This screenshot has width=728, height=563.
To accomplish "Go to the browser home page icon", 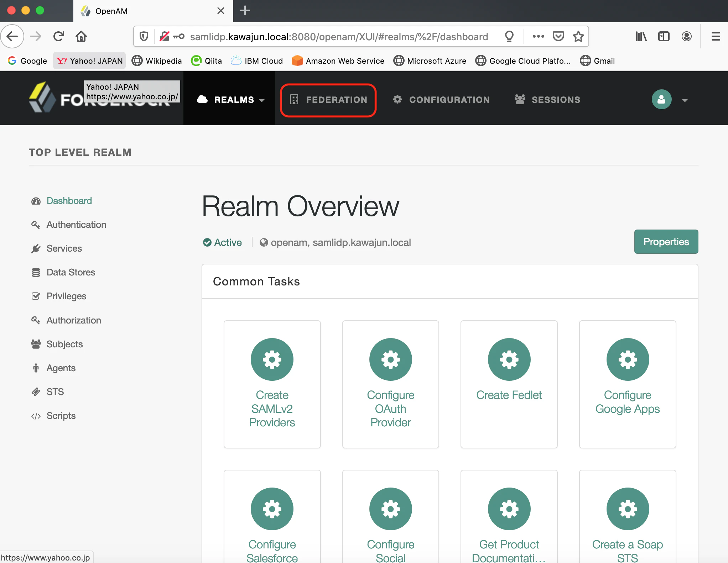I will click(81, 36).
